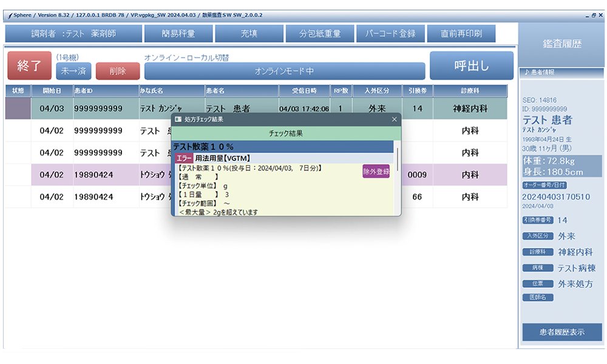Click the 診療科 label in patient panel
The width and height of the screenshot is (607, 364).
pyautogui.click(x=538, y=252)
